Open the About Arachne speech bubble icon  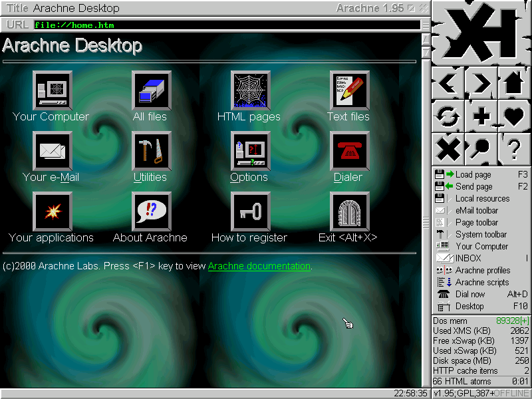[152, 211]
